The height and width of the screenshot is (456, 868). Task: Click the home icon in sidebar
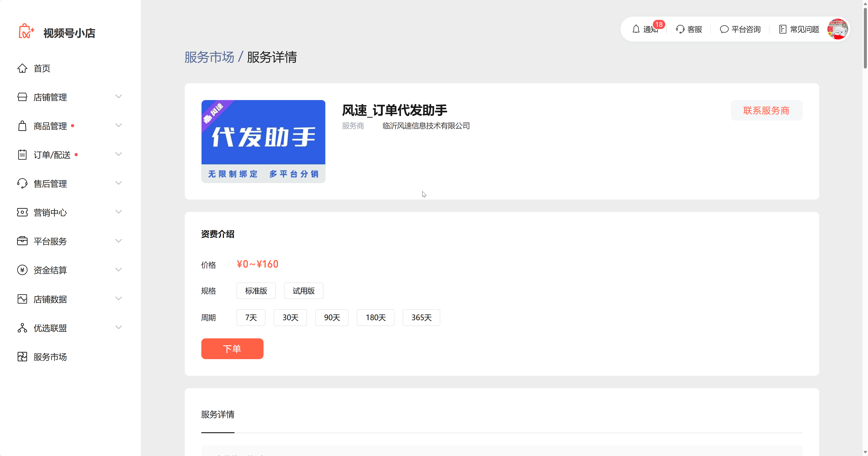click(22, 69)
